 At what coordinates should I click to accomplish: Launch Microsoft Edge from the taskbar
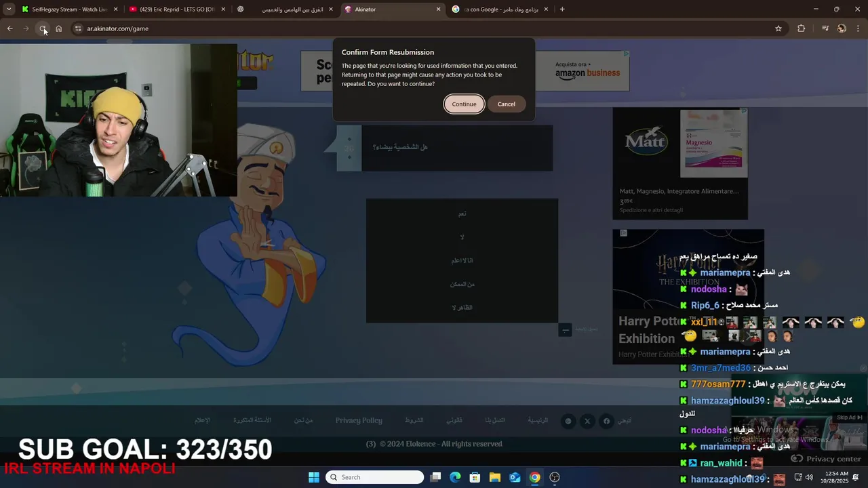(x=456, y=477)
